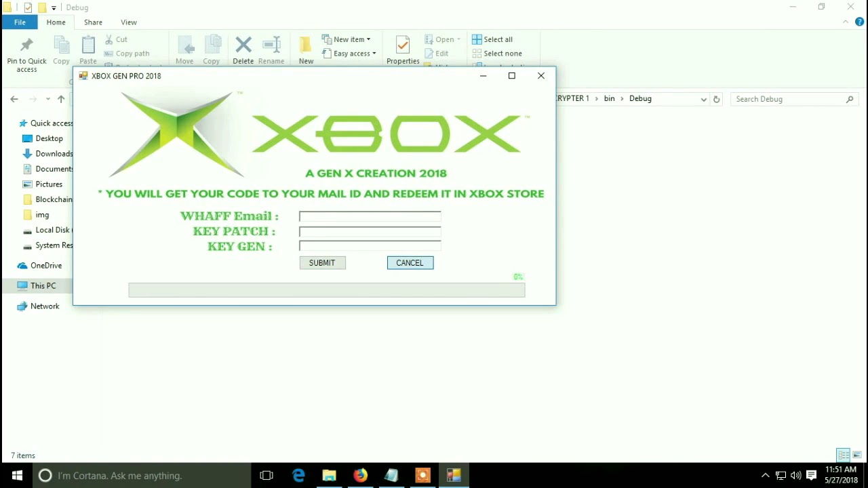Focus the KEY GEN input field
Viewport: 868px width, 488px height.
click(370, 246)
